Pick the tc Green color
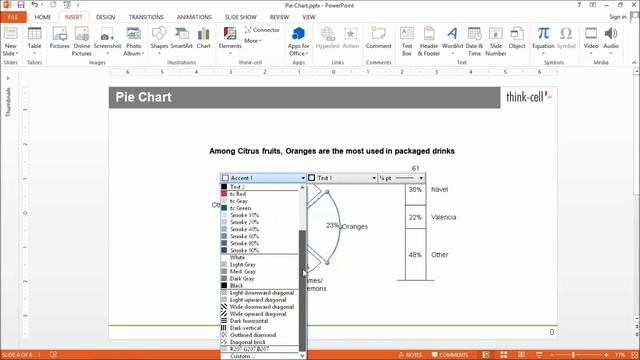This screenshot has width=640, height=360. pyautogui.click(x=260, y=208)
